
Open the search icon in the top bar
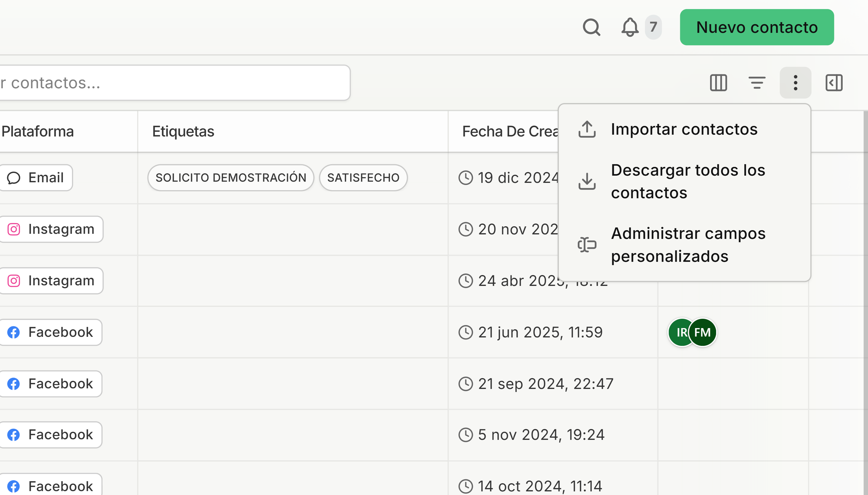pos(592,27)
